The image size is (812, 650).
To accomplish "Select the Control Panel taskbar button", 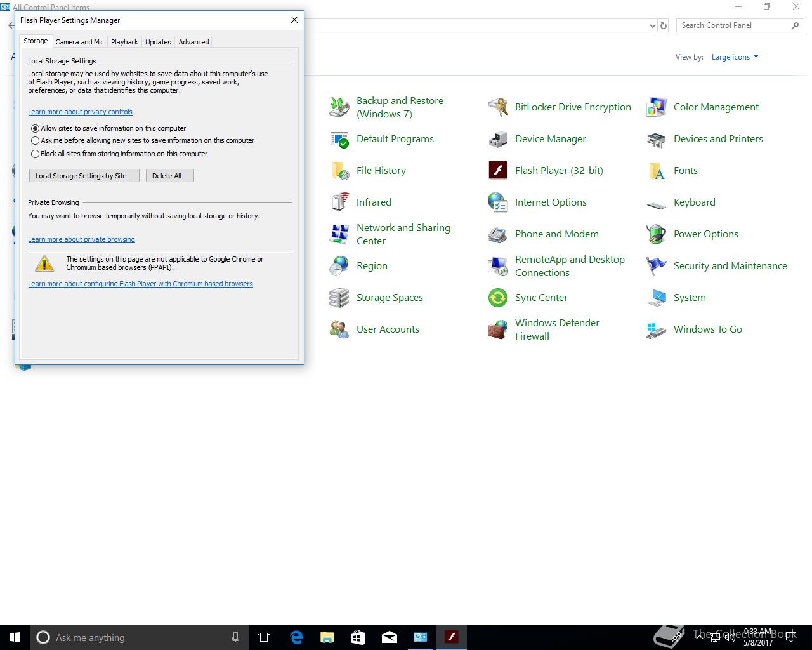I will click(421, 637).
